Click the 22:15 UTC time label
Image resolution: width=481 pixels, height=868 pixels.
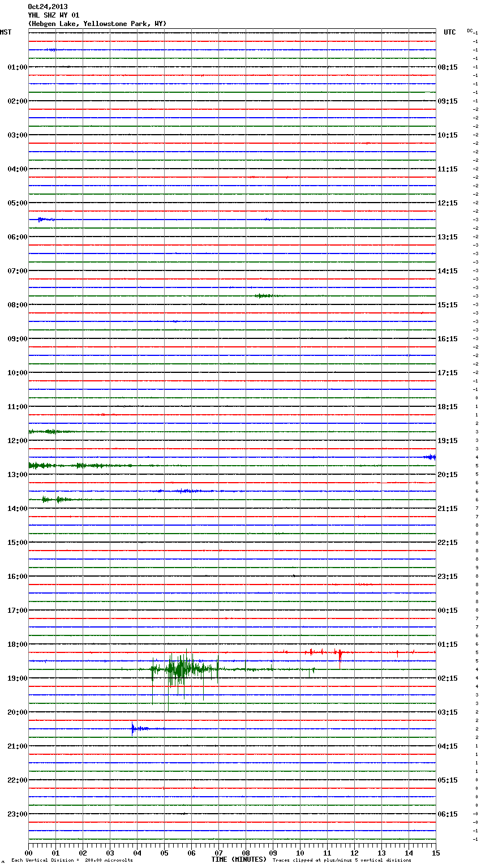click(x=448, y=543)
